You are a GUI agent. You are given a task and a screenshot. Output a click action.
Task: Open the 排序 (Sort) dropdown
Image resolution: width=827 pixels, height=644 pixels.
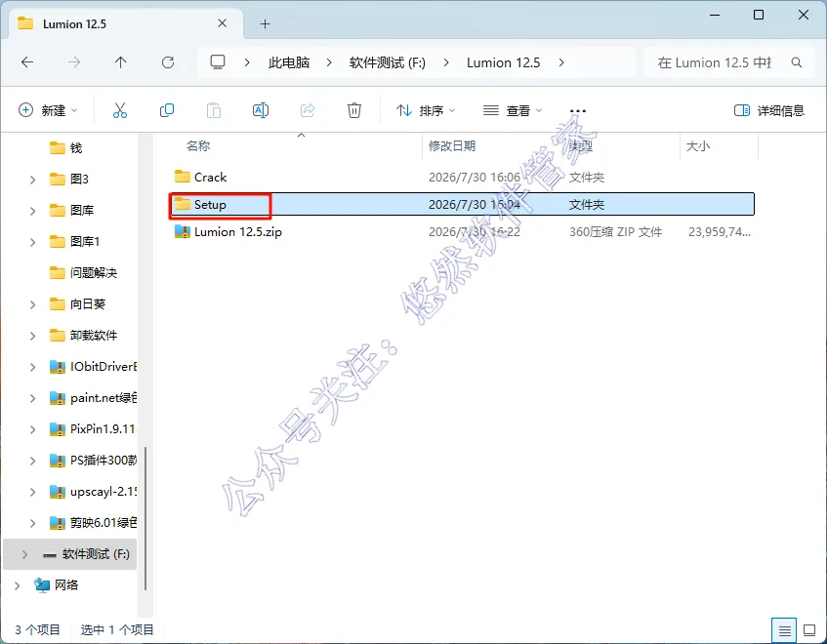click(x=426, y=110)
